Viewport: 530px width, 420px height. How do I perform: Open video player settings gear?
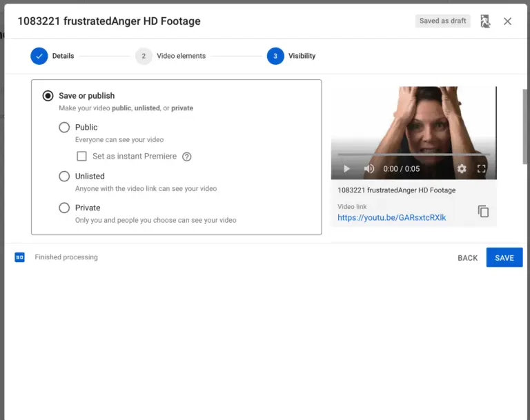(462, 169)
